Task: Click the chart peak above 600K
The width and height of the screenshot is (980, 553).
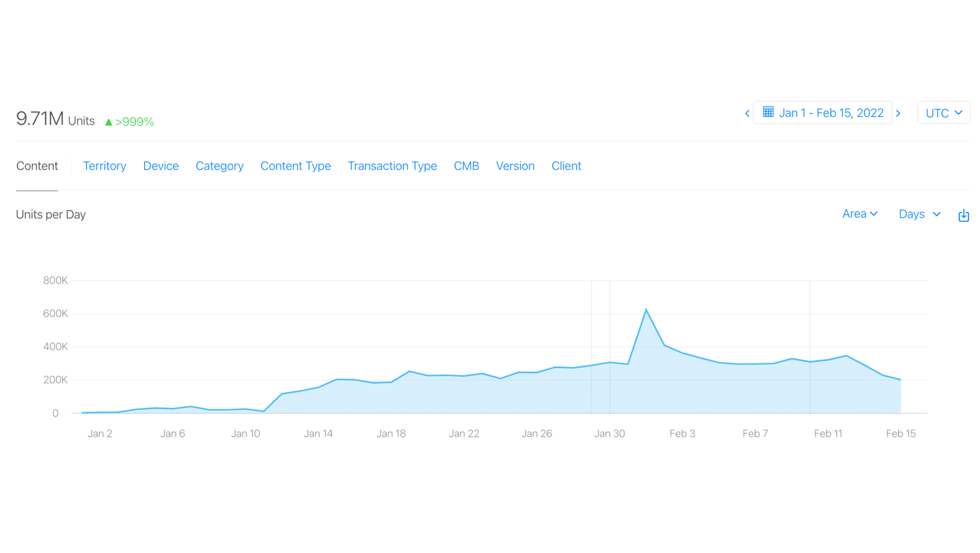Action: [x=646, y=309]
